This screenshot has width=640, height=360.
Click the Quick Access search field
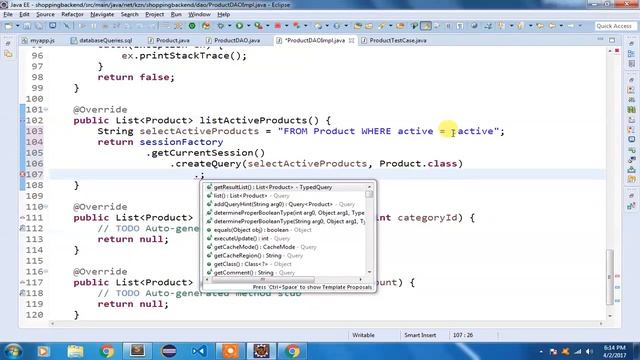click(x=614, y=26)
